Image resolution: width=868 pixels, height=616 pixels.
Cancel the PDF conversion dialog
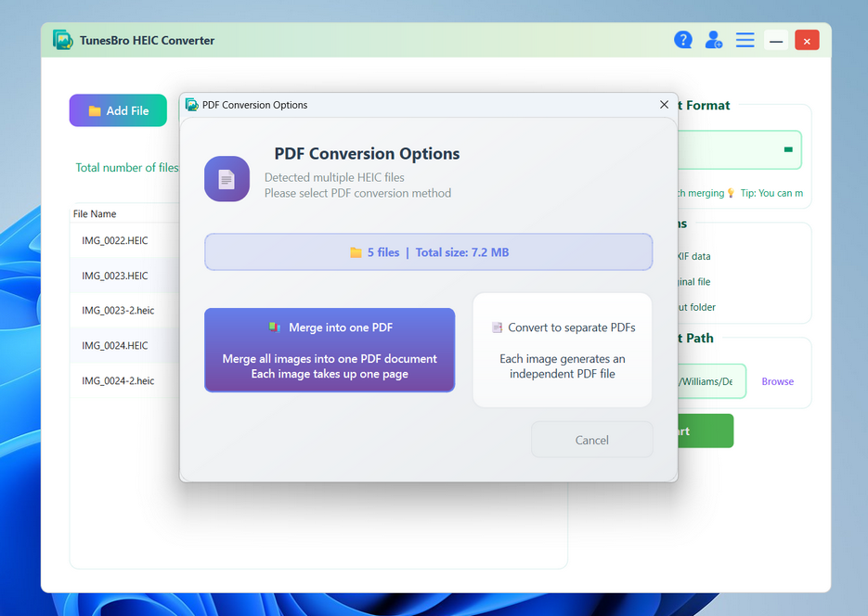point(591,440)
